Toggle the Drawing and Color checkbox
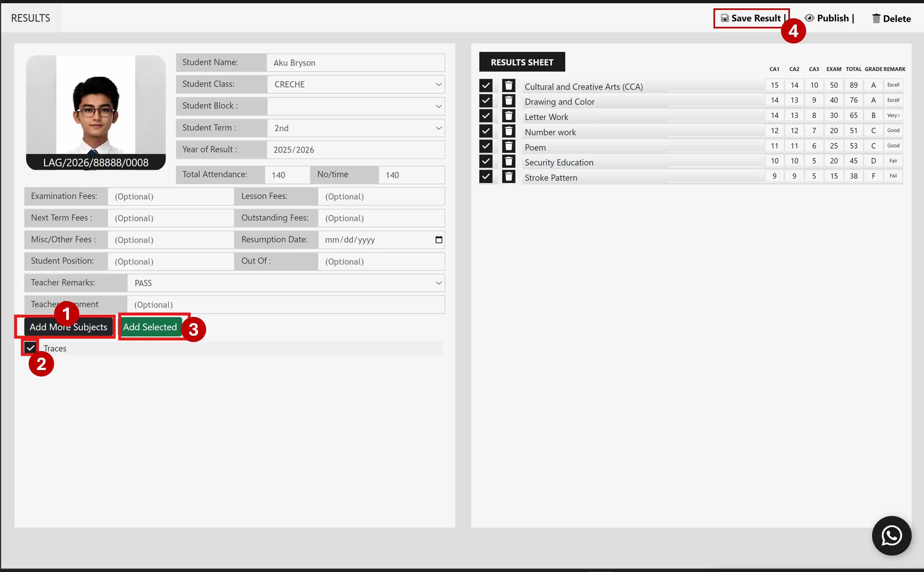The height and width of the screenshot is (572, 924). pos(486,101)
